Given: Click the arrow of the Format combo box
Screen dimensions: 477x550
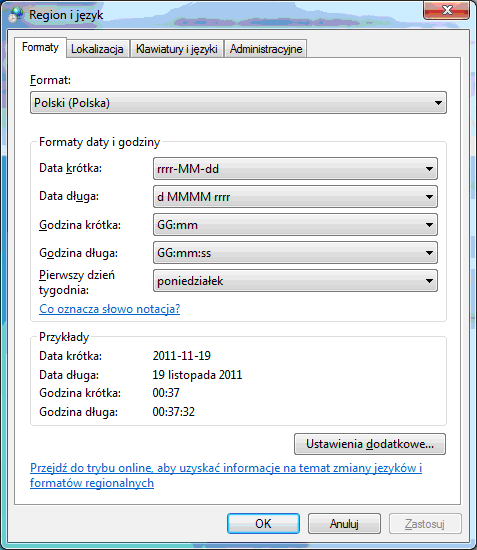Looking at the screenshot, I should click(x=438, y=103).
